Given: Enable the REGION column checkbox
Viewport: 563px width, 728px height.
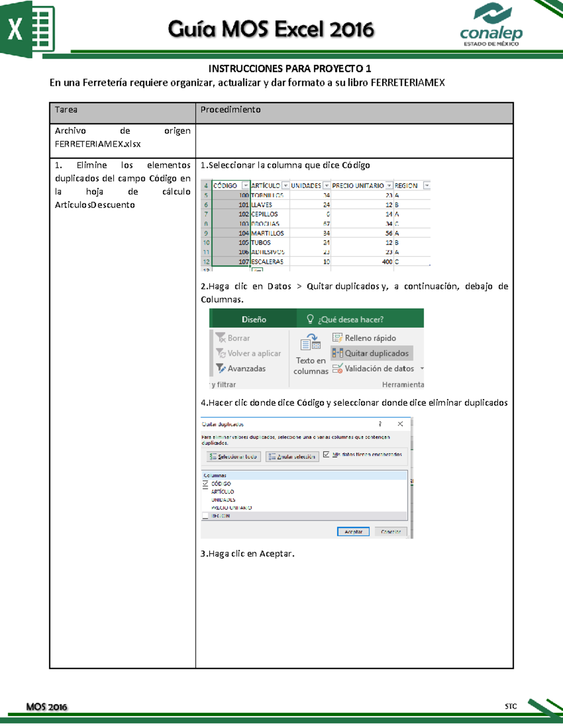Looking at the screenshot, I should coord(205,515).
